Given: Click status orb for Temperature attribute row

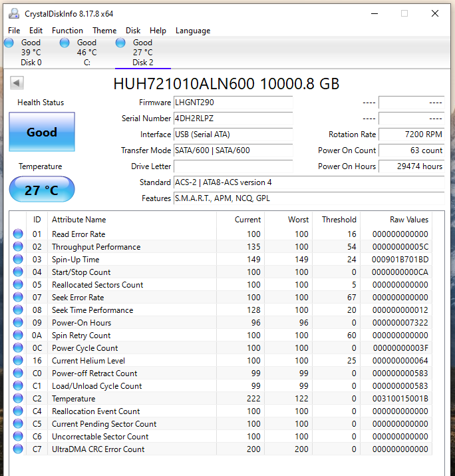Looking at the screenshot, I should pyautogui.click(x=18, y=399).
